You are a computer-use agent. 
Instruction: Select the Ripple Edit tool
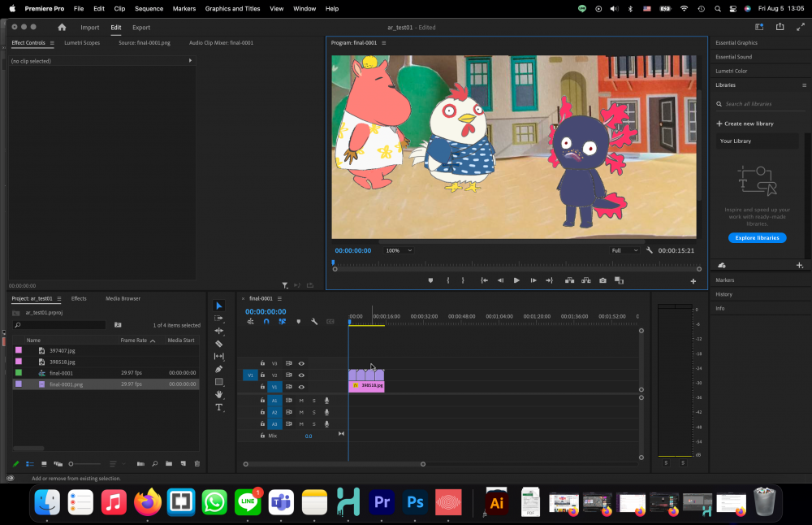pos(218,331)
